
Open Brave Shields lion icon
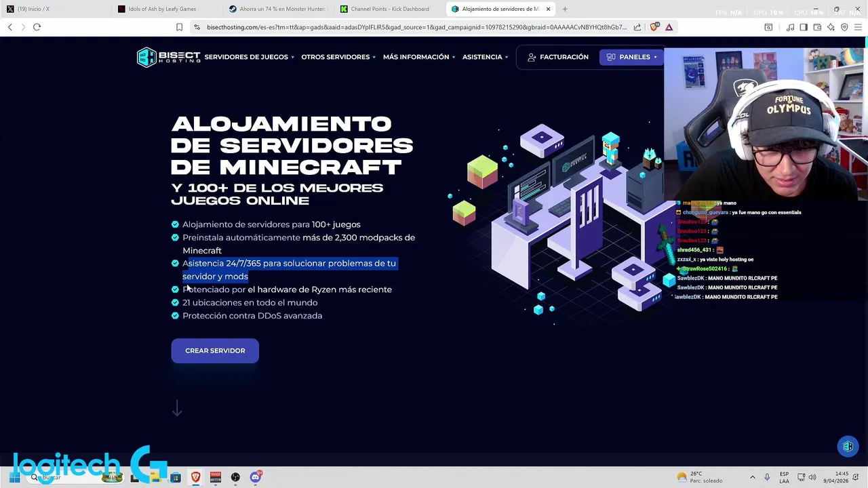(x=654, y=27)
